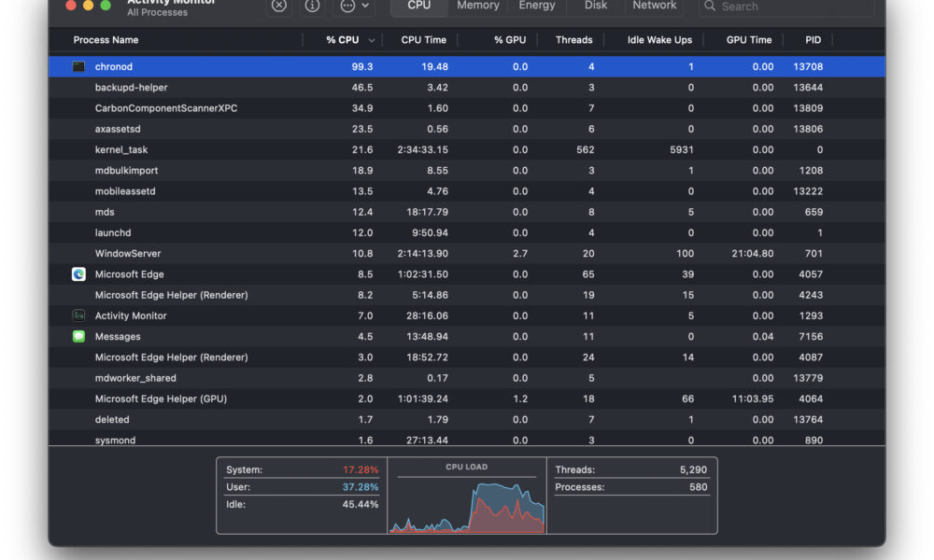Click the User 37.28% value
934x560 pixels.
361,487
